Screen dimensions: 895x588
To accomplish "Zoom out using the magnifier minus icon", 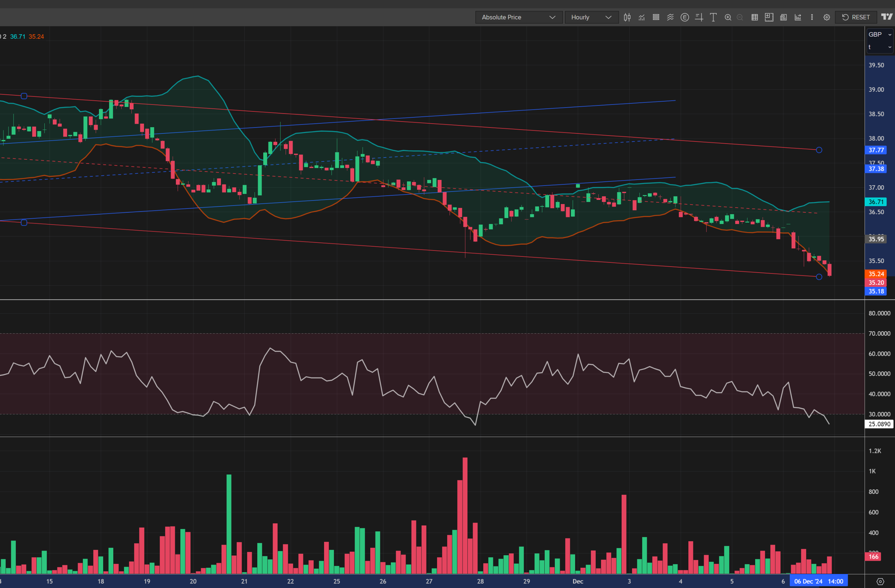I will pos(740,17).
